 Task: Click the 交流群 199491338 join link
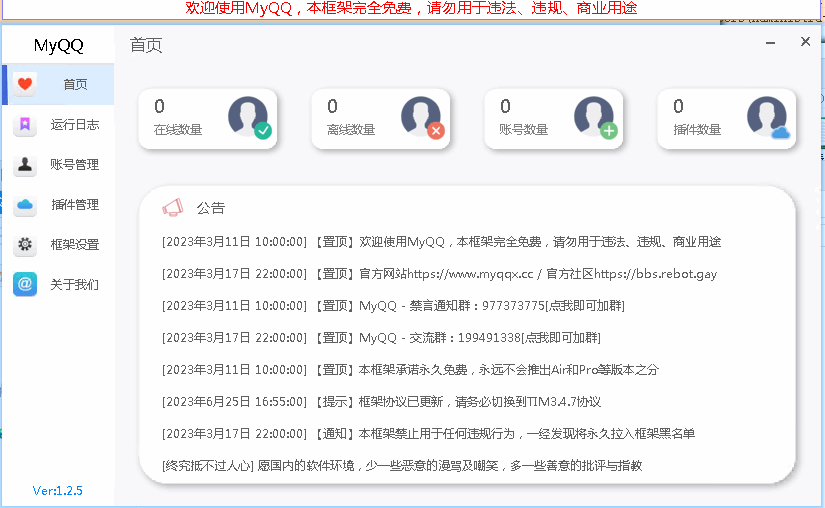tap(381, 338)
